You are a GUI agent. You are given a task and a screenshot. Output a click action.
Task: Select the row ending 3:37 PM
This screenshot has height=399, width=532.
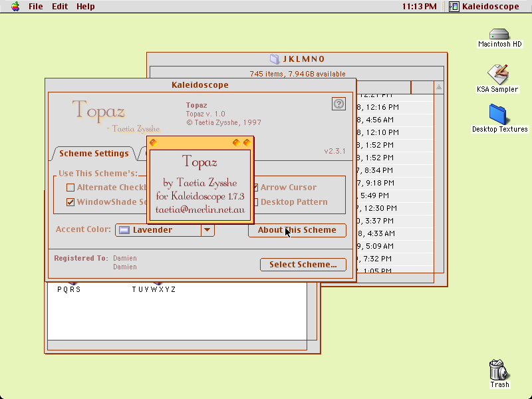(394, 221)
